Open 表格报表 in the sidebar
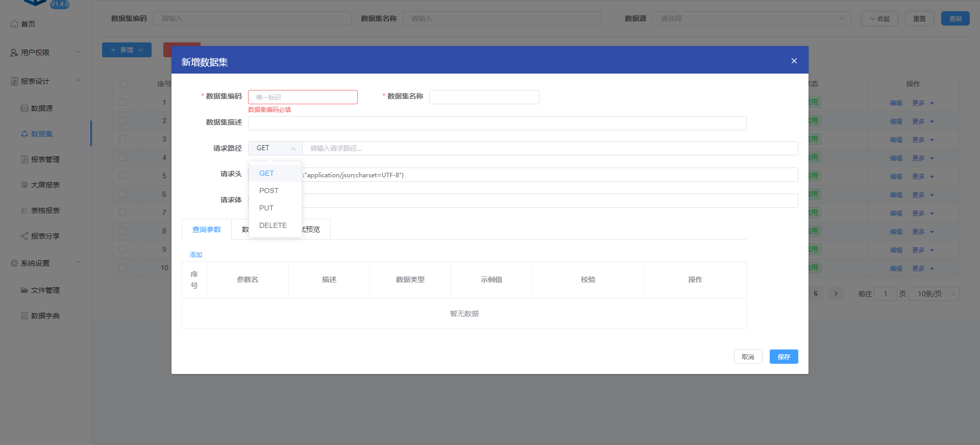 (45, 210)
